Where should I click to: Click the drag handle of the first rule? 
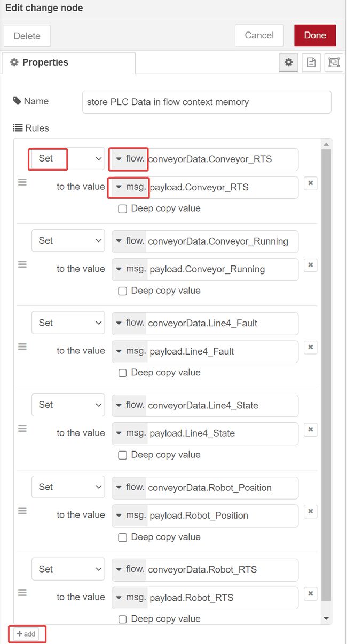22,182
